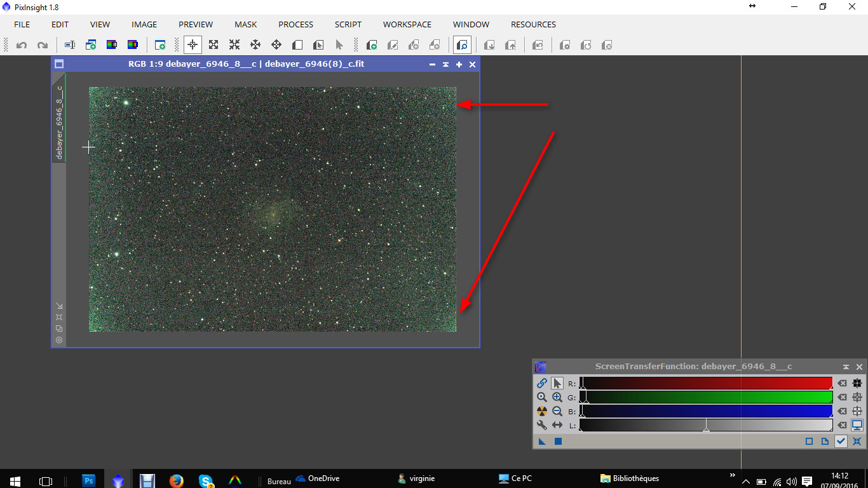
Task: Expand hidden taskbar tray icons chevron
Action: pyautogui.click(x=746, y=481)
